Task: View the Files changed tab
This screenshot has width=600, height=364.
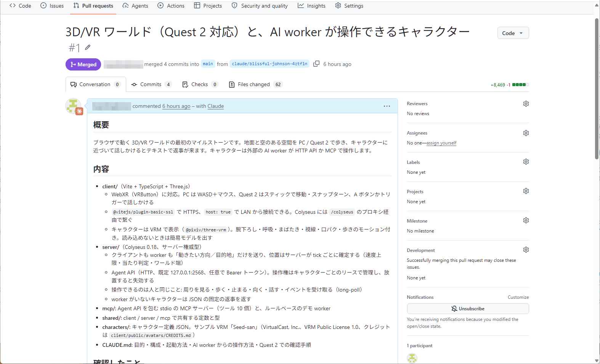Action: 255,85
